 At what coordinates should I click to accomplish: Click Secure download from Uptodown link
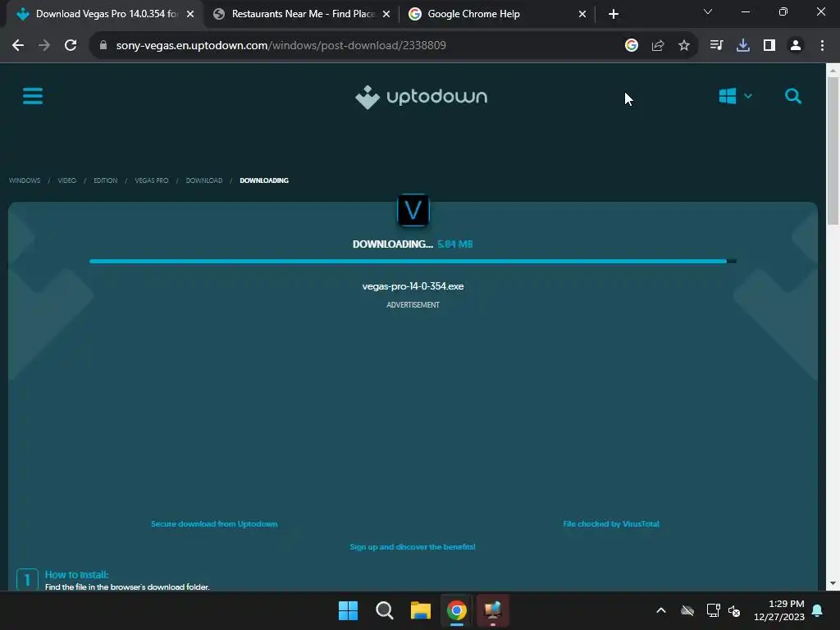coord(214,524)
